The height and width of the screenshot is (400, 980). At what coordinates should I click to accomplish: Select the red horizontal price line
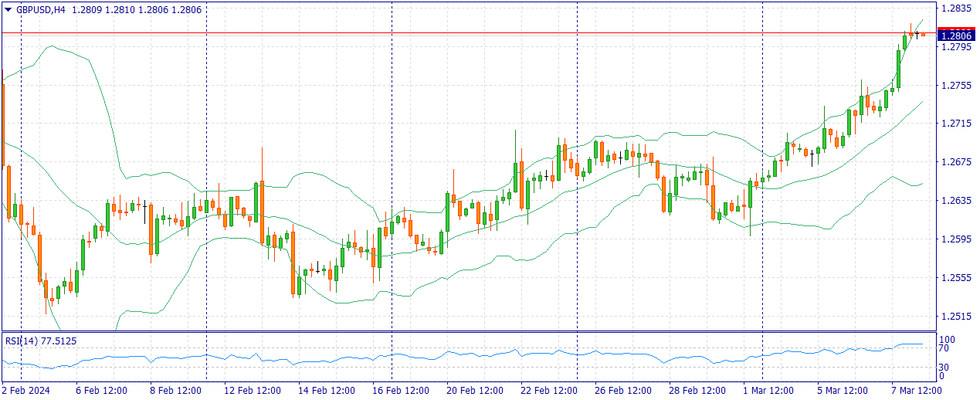coord(463,33)
